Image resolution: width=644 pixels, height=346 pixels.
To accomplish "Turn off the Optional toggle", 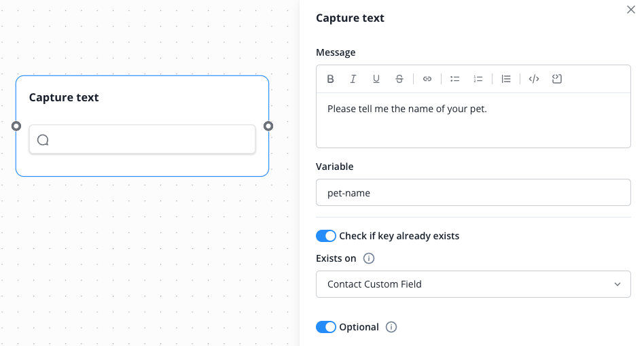I will coord(326,327).
